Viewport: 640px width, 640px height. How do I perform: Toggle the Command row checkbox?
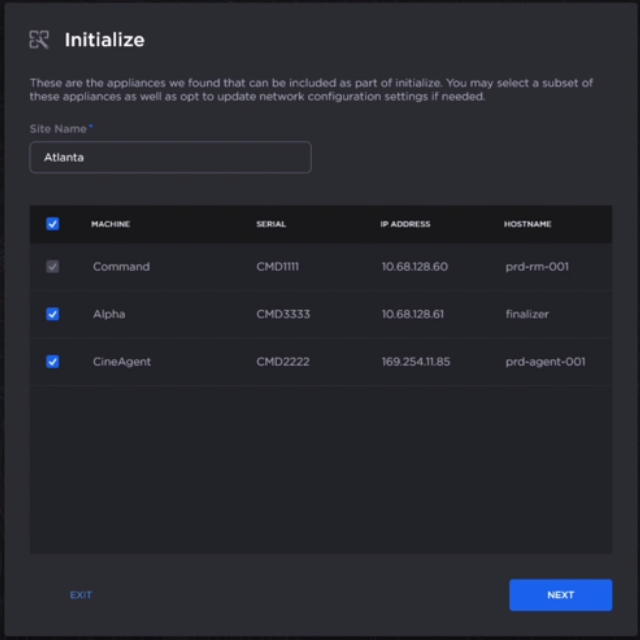click(x=53, y=267)
